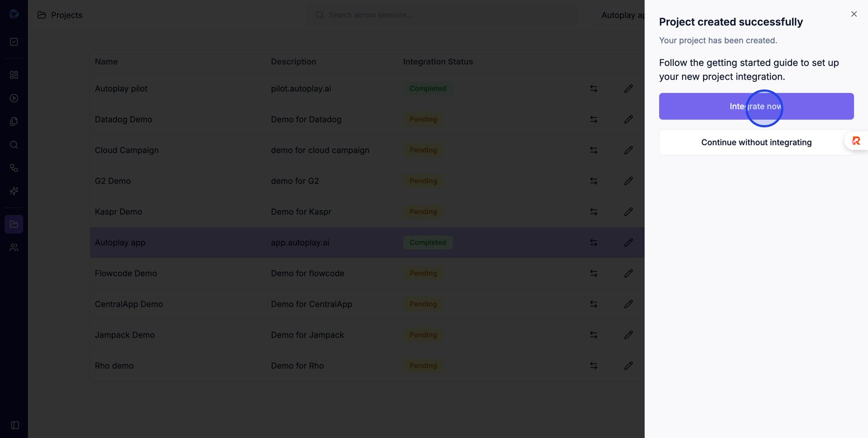This screenshot has height=438, width=868.
Task: Click the switch arrows for Autoplay pilot
Action: pos(593,88)
